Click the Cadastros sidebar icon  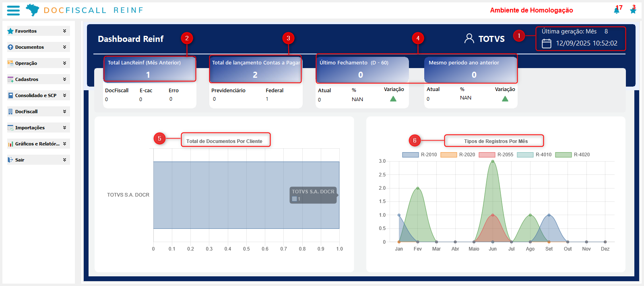[x=10, y=79]
